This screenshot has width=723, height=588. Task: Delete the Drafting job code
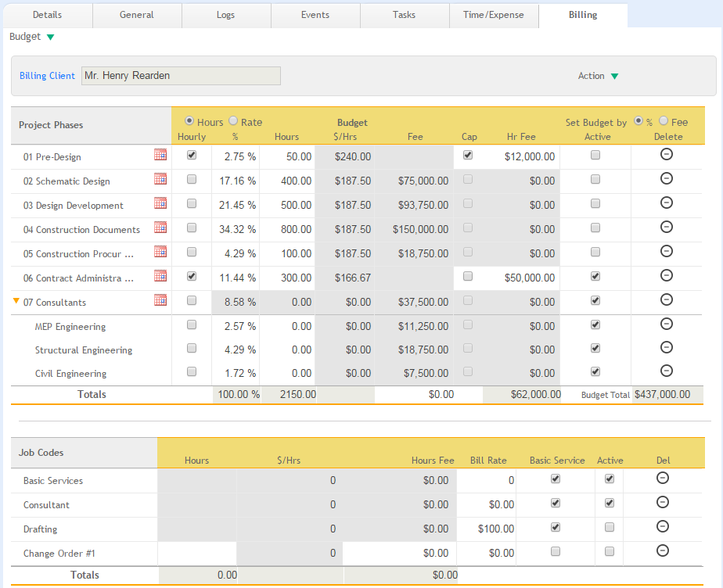click(663, 527)
